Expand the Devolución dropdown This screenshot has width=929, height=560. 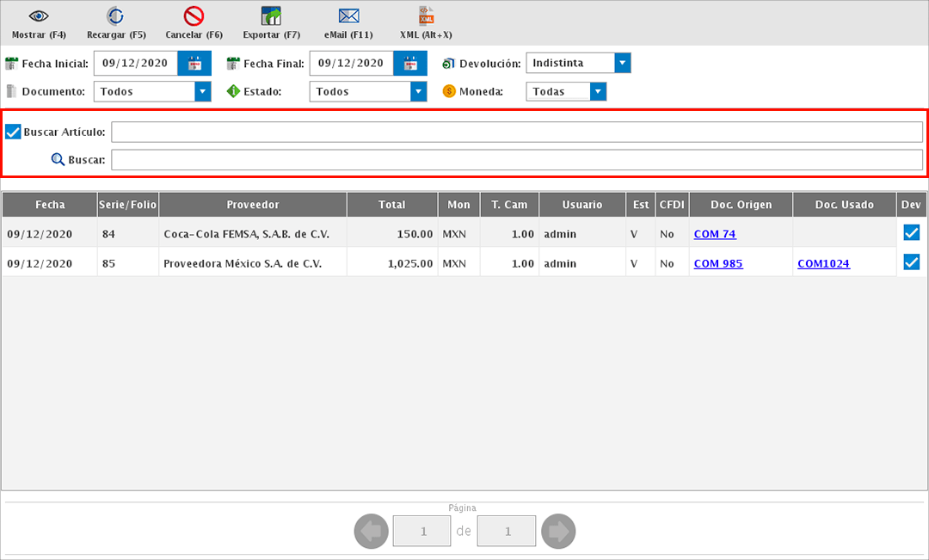[623, 63]
